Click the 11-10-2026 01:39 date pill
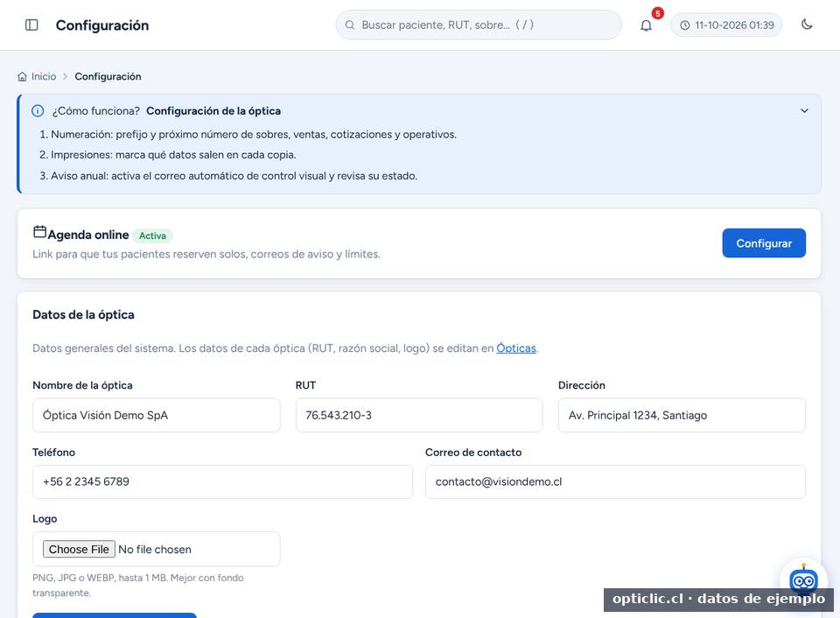The image size is (840, 618). (726, 25)
